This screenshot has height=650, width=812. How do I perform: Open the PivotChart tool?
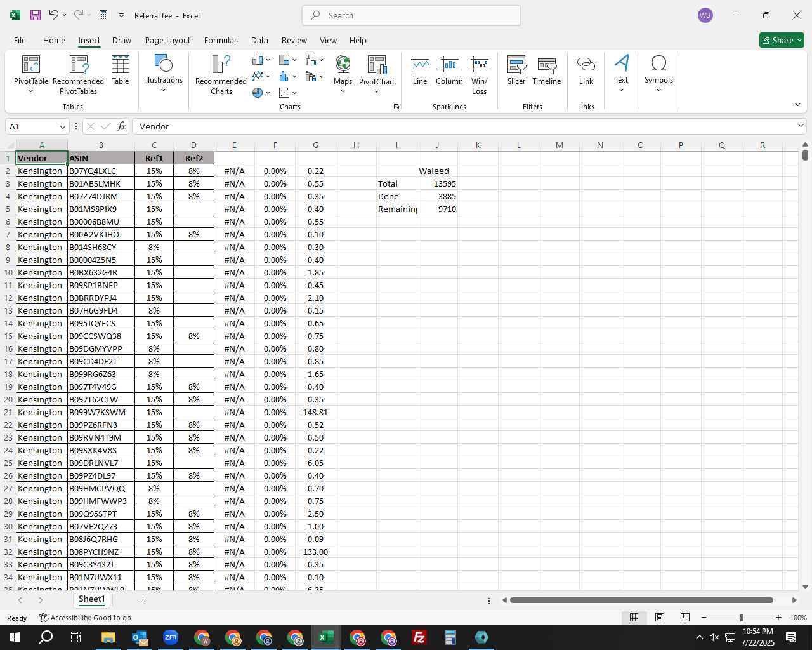(377, 74)
